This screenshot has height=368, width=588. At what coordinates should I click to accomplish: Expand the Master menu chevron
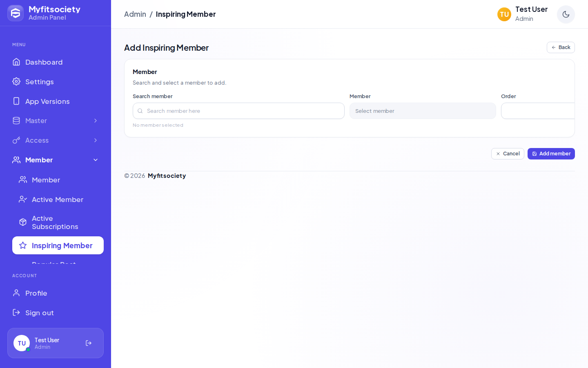click(96, 121)
